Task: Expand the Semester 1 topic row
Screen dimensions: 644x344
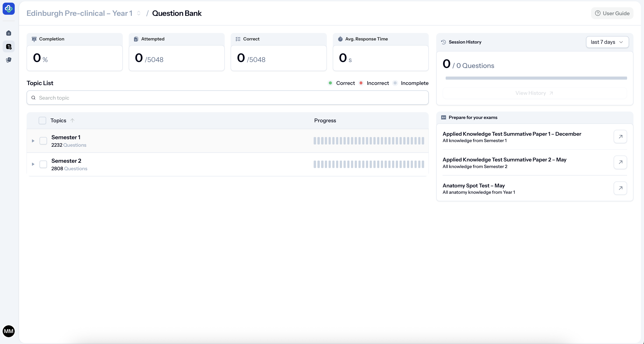Action: click(33, 141)
